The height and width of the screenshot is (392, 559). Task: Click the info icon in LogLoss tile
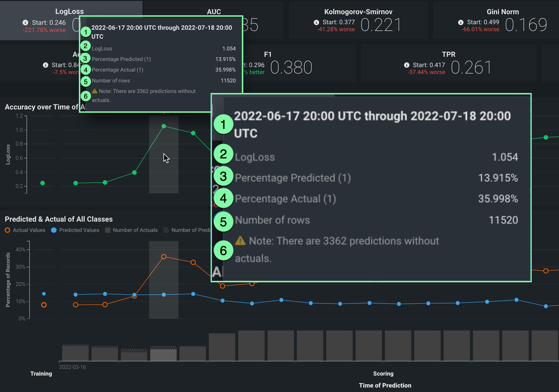point(25,23)
